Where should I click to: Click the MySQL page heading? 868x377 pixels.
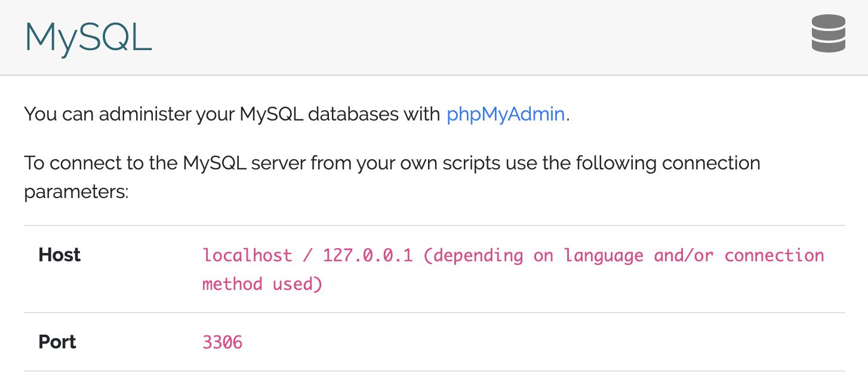coord(88,37)
